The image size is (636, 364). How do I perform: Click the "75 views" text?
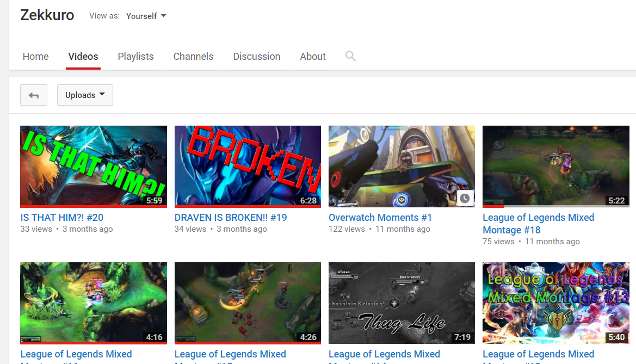tap(498, 242)
